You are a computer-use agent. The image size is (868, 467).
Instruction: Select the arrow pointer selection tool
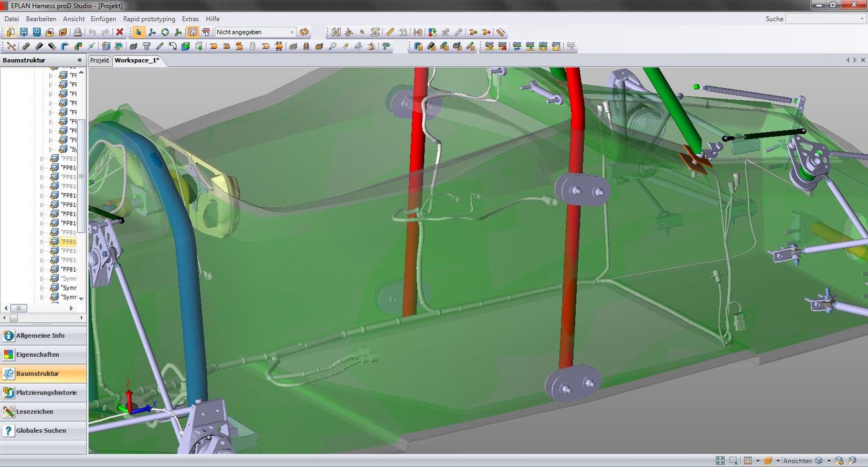[x=139, y=33]
